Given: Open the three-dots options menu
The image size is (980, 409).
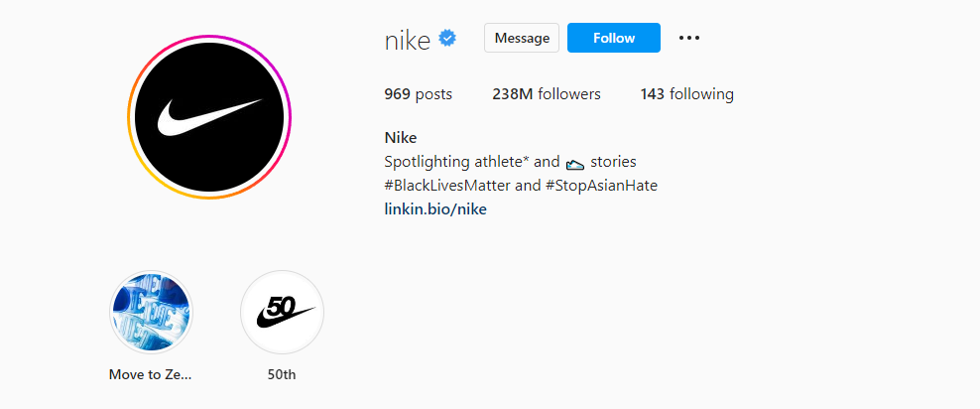Looking at the screenshot, I should coord(688,38).
